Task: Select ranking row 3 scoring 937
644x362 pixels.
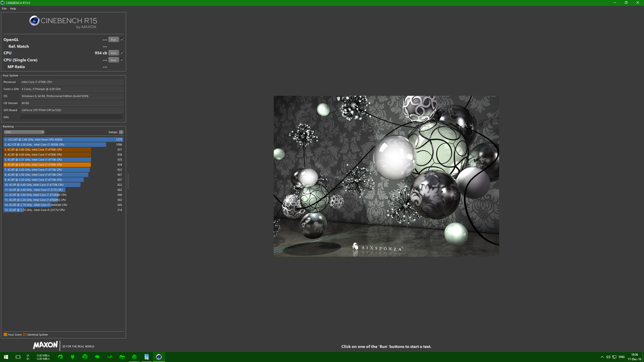Action: [63, 150]
